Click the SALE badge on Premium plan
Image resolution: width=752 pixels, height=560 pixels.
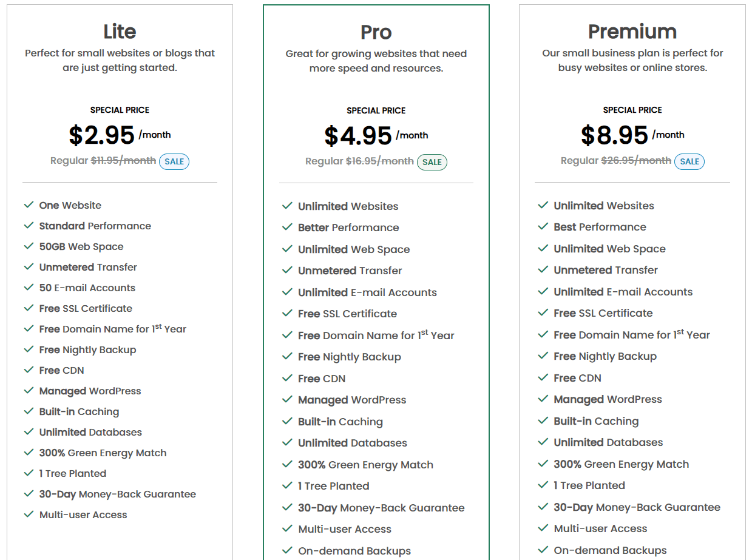[x=689, y=161]
